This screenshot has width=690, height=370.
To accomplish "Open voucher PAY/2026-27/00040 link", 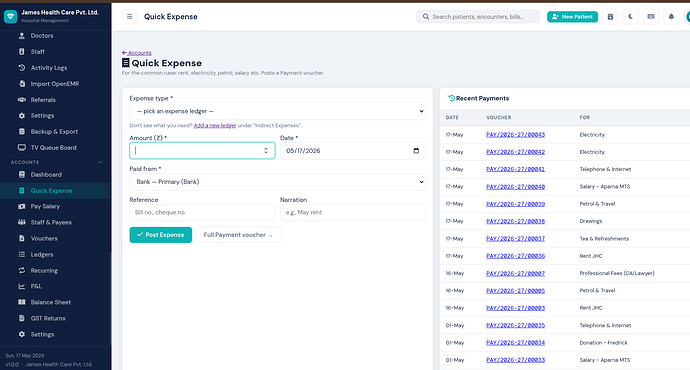I will (515, 187).
